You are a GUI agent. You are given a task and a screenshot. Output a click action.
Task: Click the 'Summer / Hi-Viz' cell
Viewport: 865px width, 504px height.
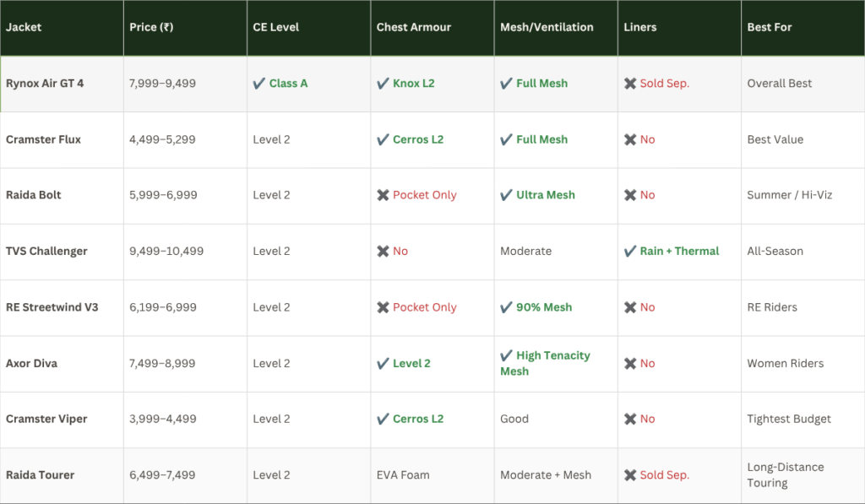[790, 195]
